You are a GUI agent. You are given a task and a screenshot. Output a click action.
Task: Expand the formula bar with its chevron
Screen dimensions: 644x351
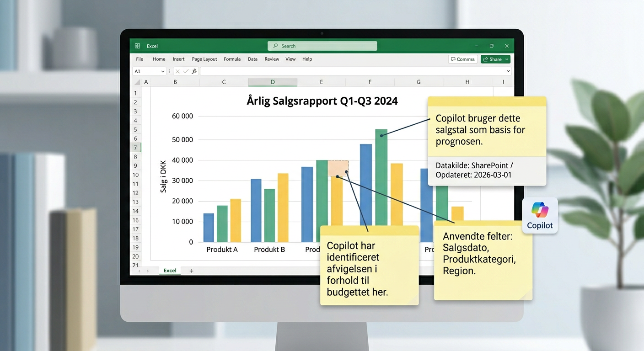[x=508, y=71]
